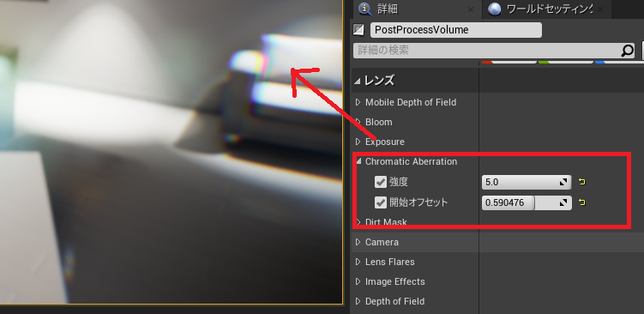
Task: Collapse the Chromatic Aberration section
Action: (x=359, y=161)
